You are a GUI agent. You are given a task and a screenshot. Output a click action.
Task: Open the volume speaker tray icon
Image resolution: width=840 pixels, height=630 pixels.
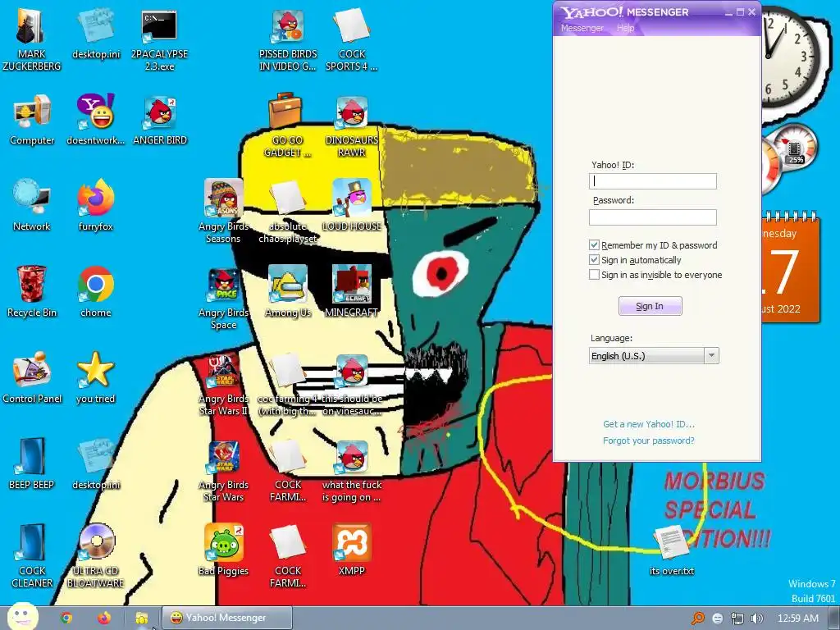point(756,619)
